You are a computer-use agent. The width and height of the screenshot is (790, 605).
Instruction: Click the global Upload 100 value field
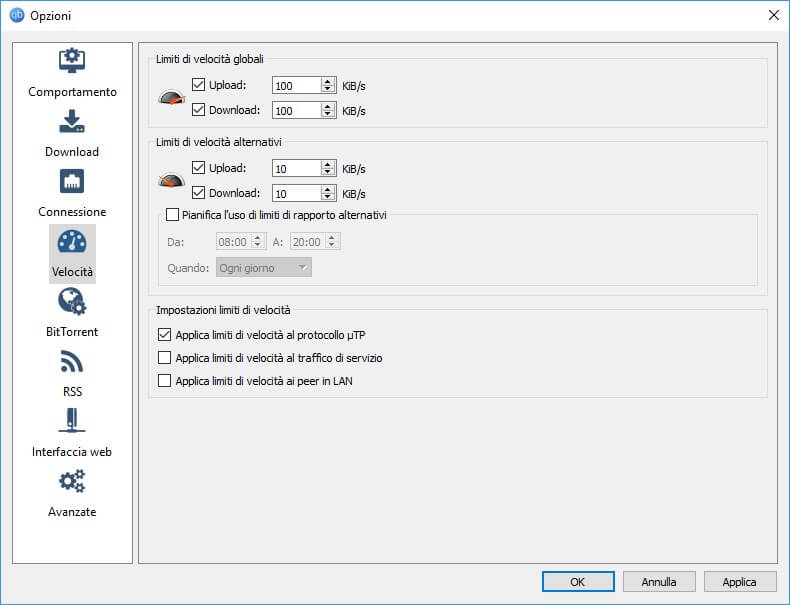point(297,86)
